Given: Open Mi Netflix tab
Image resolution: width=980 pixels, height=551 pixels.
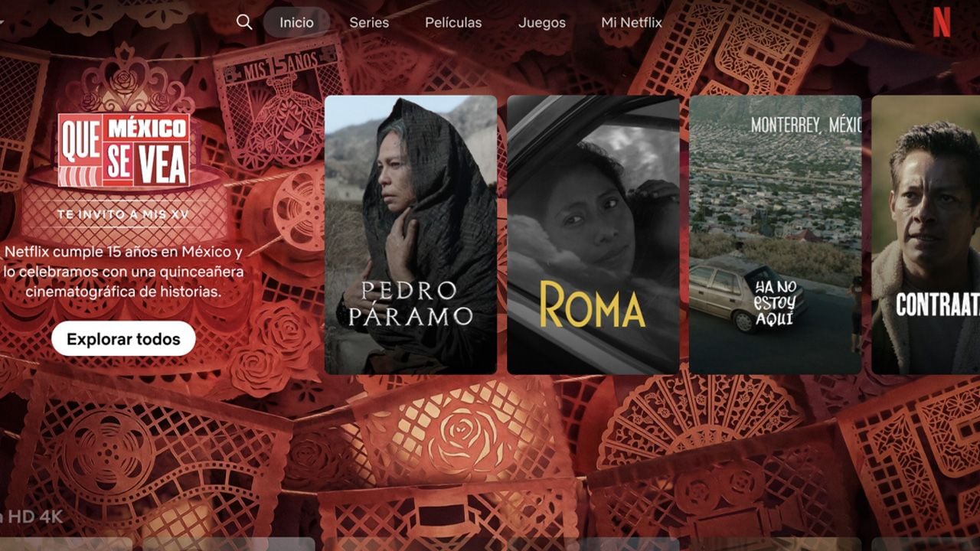Looking at the screenshot, I should pos(632,22).
